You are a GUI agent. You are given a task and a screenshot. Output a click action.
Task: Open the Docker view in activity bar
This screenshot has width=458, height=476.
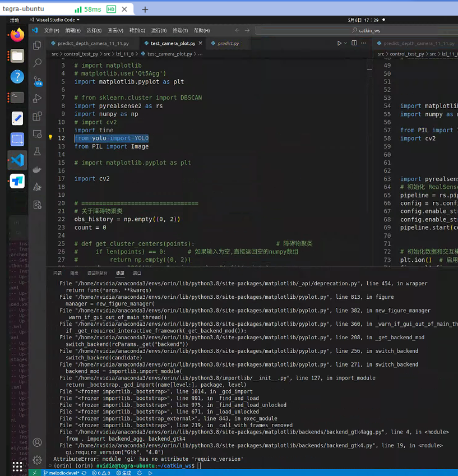[37, 169]
